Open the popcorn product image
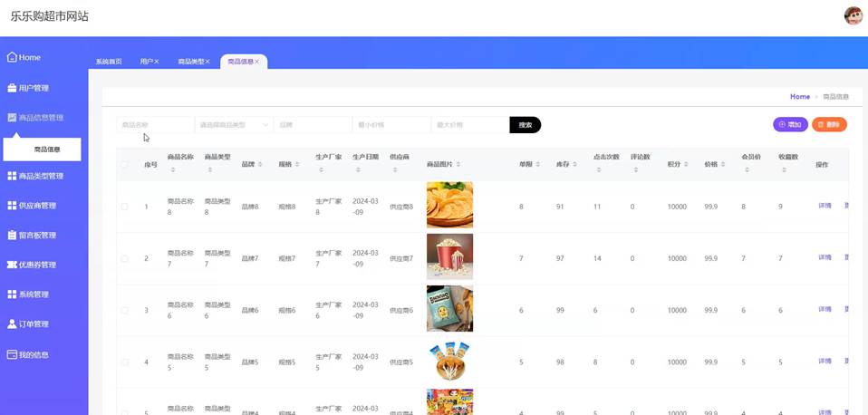The image size is (868, 415). (x=449, y=256)
